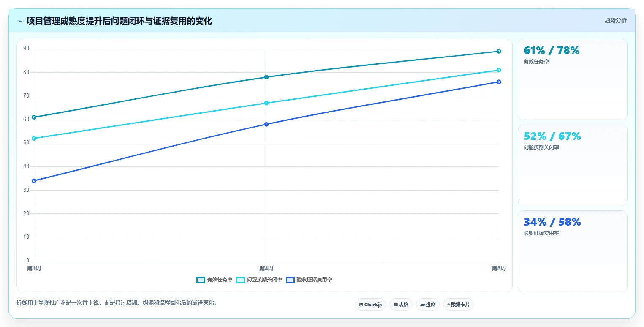The height and width of the screenshot is (327, 644).
Task: Click the 第8周 x-axis label
Action: pos(499,268)
